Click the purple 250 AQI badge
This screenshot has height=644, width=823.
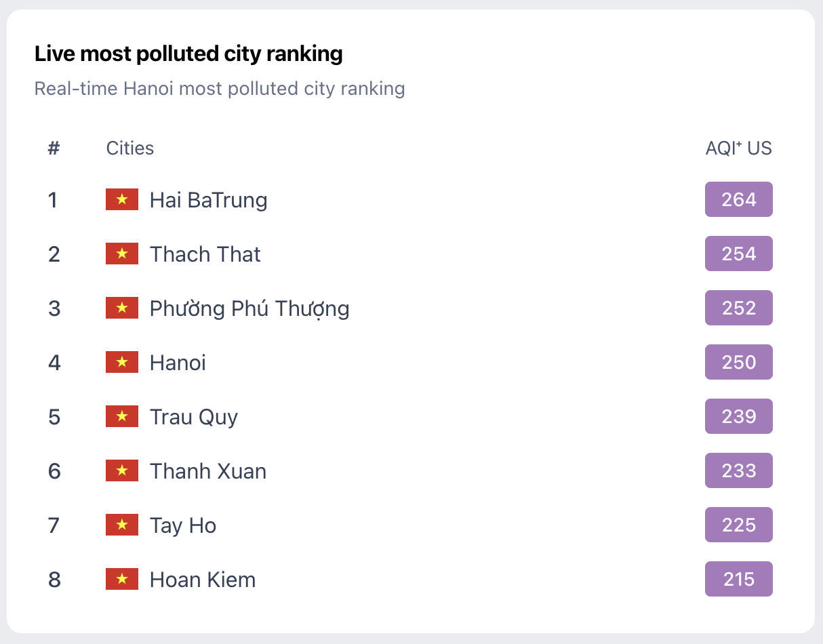[738, 362]
